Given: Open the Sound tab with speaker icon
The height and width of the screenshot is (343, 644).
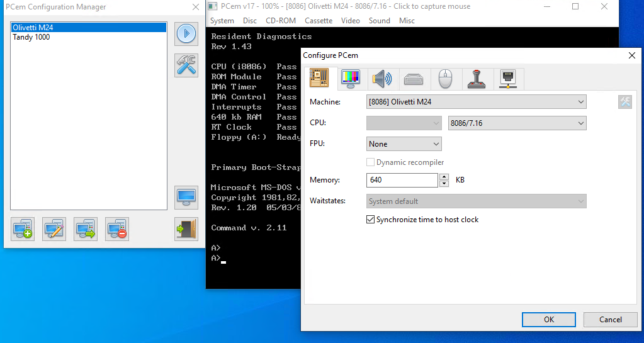Looking at the screenshot, I should pyautogui.click(x=382, y=79).
